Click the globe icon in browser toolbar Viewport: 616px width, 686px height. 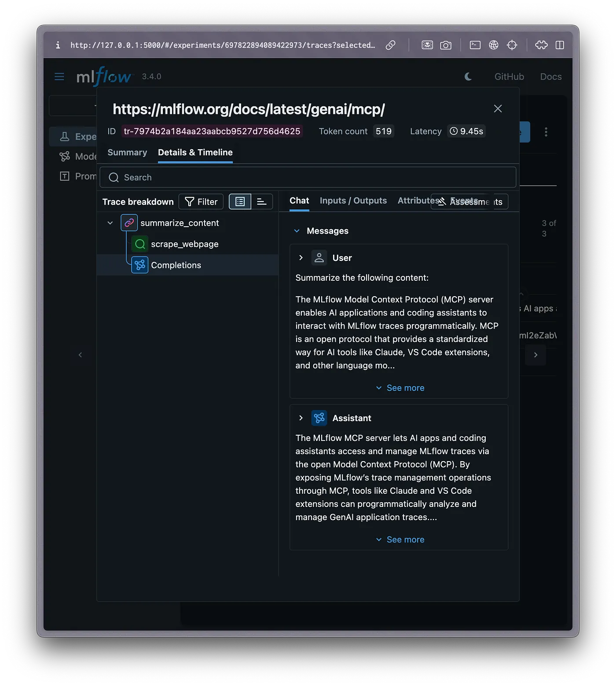click(494, 45)
